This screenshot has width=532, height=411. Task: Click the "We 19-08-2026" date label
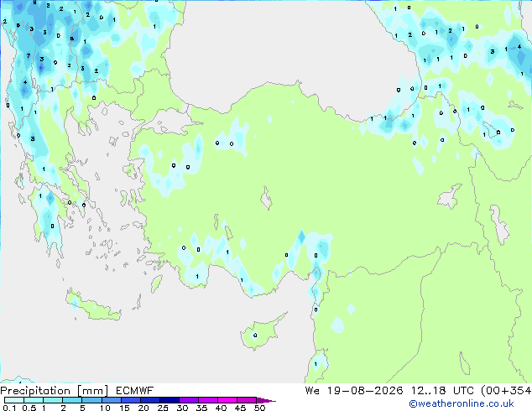coord(354,391)
